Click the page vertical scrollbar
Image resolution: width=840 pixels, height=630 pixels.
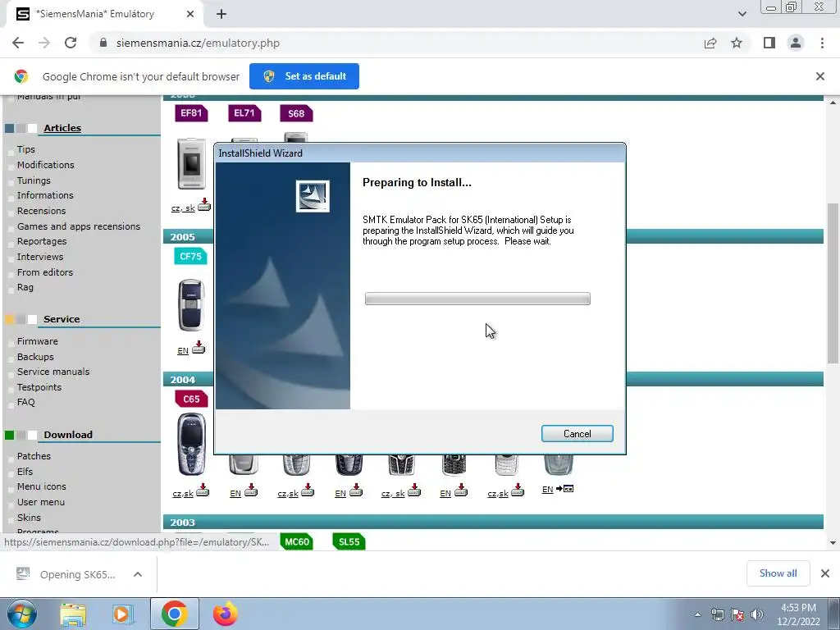[833, 283]
